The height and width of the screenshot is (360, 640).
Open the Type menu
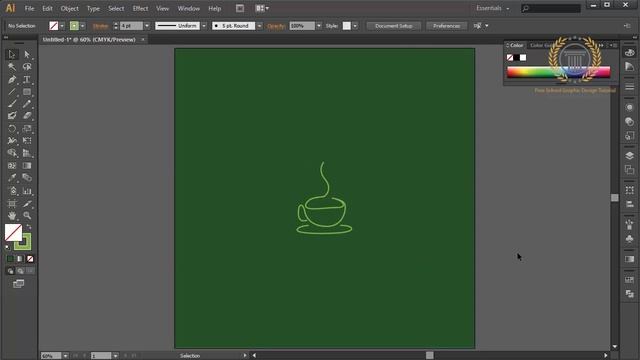click(93, 8)
